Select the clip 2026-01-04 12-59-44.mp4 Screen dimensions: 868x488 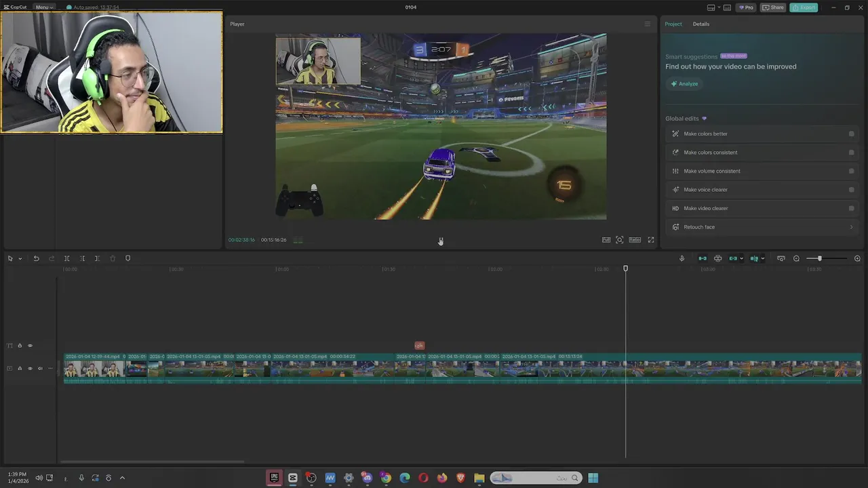[x=94, y=368]
